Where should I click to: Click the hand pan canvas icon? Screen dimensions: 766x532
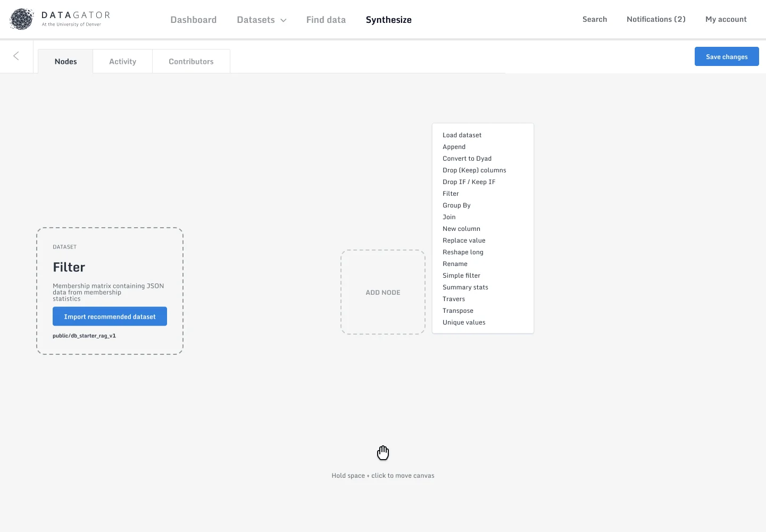(383, 453)
